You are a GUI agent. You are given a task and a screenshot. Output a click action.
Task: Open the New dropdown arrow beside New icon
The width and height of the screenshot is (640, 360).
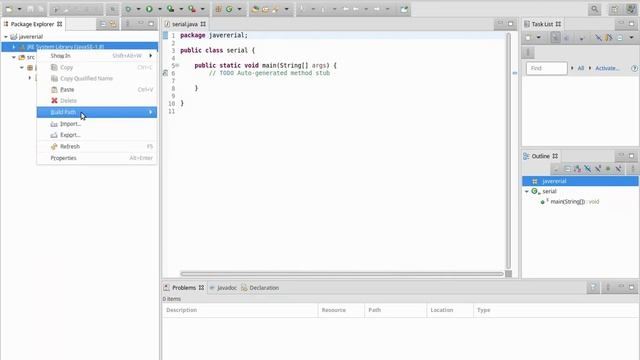[x=19, y=9]
